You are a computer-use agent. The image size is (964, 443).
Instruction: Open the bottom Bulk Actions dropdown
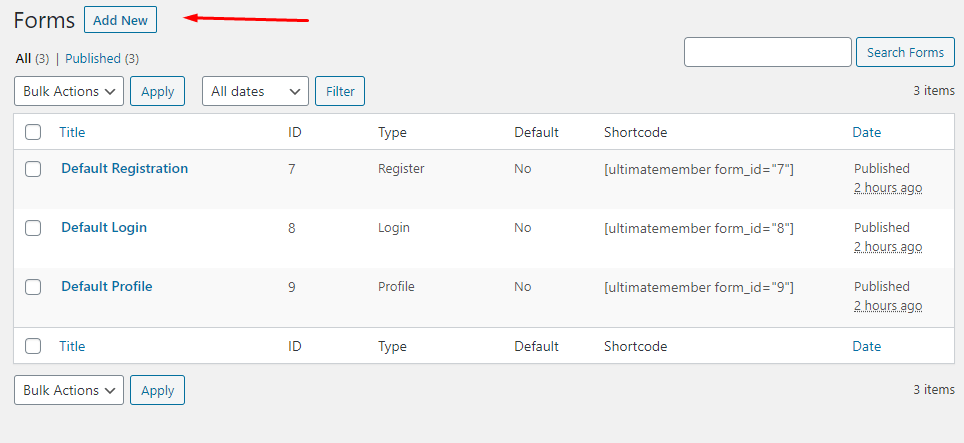pyautogui.click(x=69, y=390)
